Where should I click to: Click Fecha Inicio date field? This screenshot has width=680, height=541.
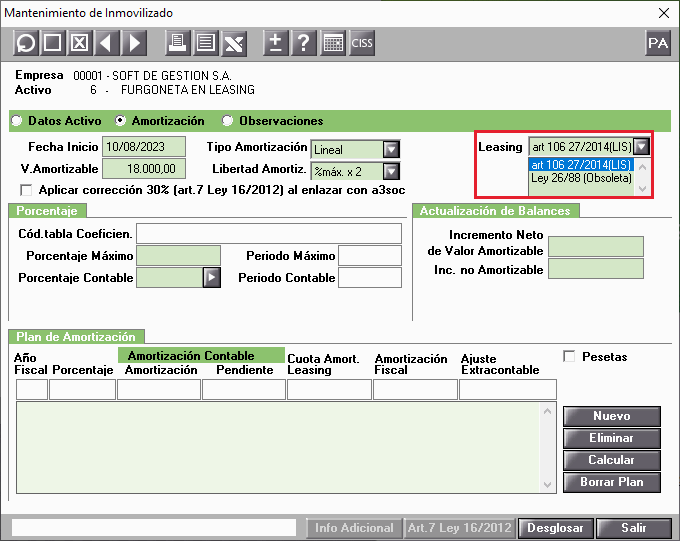coord(144,147)
